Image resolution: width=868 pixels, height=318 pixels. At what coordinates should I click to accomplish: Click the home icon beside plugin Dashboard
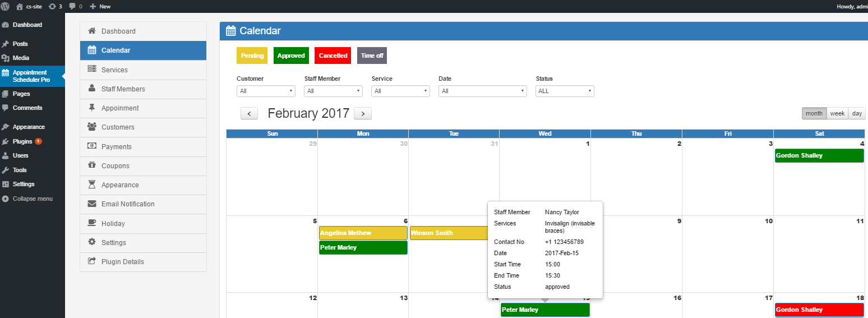92,31
